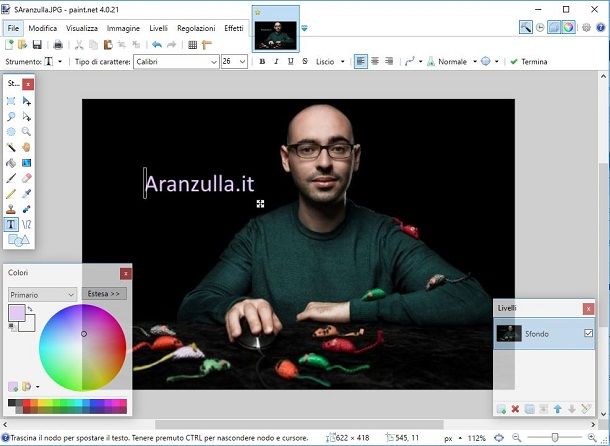Toggle the Colors window button top-right
This screenshot has width=610, height=446.
pyautogui.click(x=568, y=28)
